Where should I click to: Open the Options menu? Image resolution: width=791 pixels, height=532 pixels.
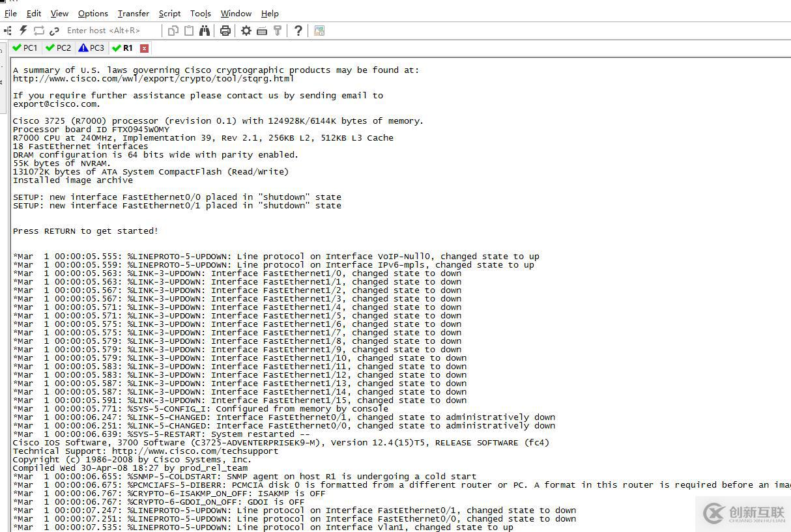pyautogui.click(x=93, y=13)
